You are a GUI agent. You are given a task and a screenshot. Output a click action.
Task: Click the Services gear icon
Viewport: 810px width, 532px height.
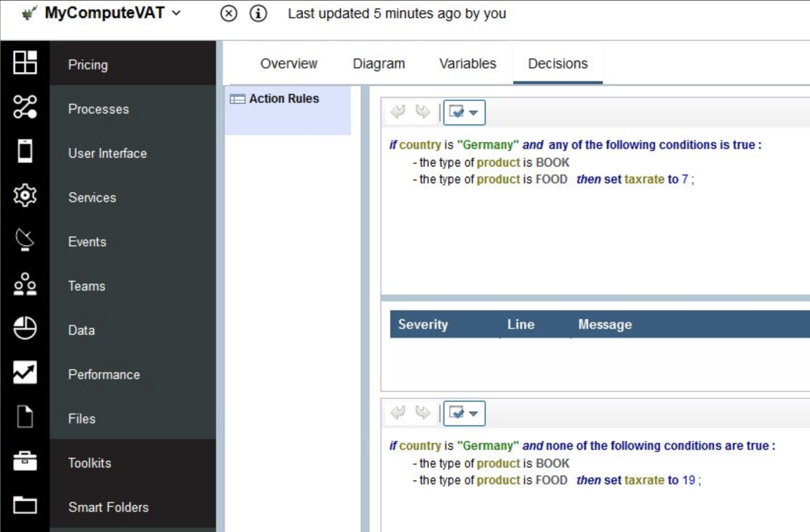[x=25, y=195]
